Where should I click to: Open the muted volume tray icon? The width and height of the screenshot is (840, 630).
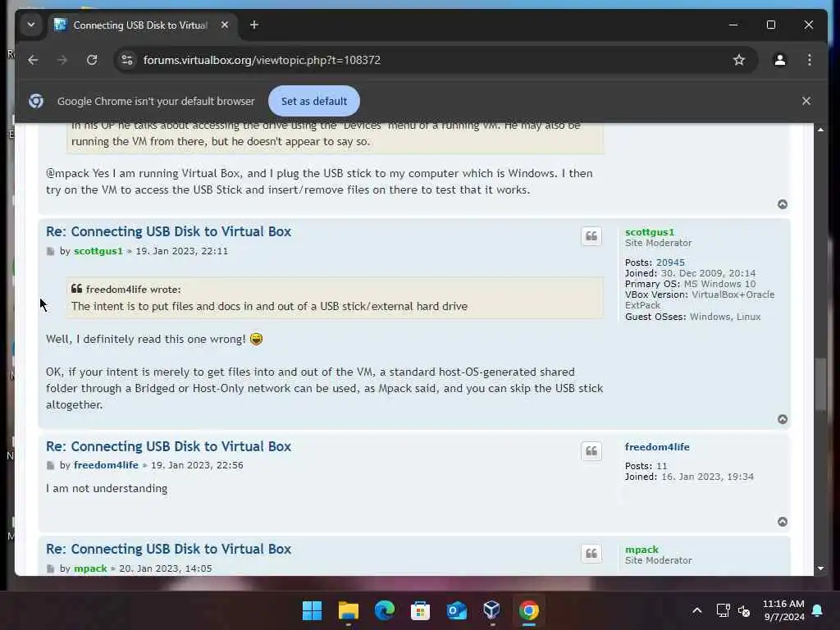click(x=744, y=610)
